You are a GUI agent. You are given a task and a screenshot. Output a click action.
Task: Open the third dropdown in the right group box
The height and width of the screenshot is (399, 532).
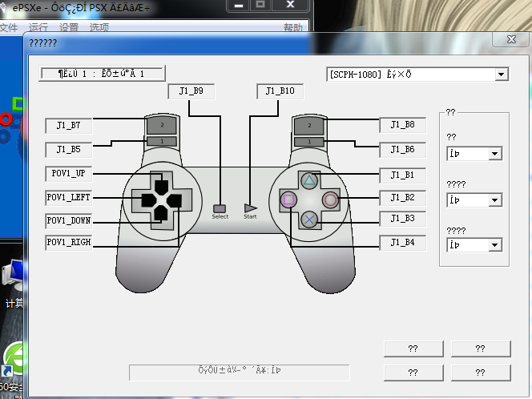[474, 245]
